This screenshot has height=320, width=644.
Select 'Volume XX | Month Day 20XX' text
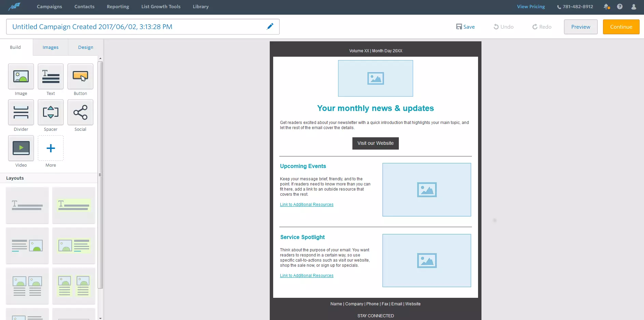376,51
